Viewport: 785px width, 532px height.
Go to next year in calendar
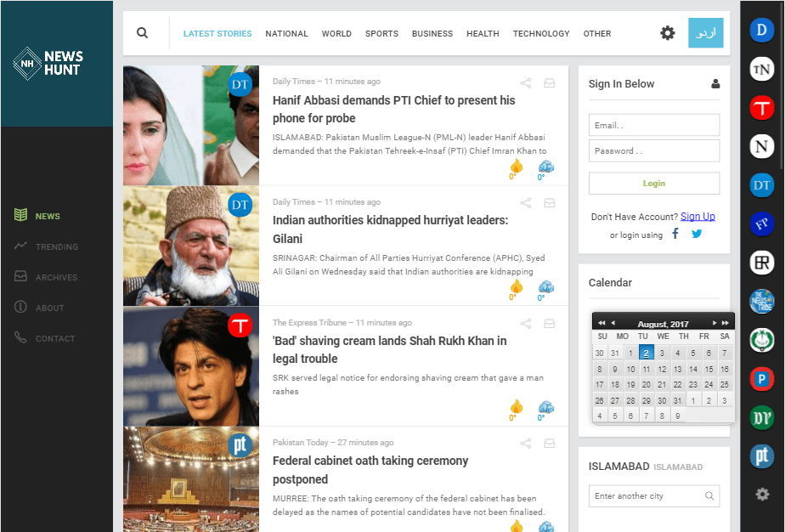point(725,323)
